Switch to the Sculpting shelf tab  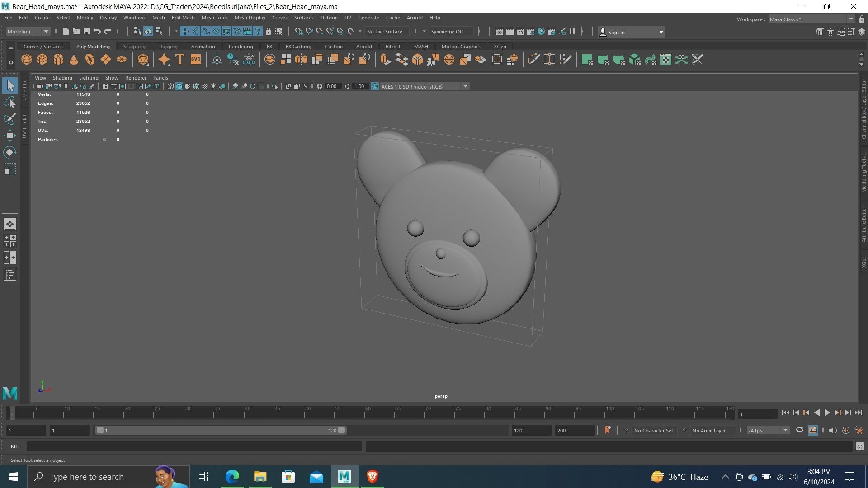click(x=134, y=47)
